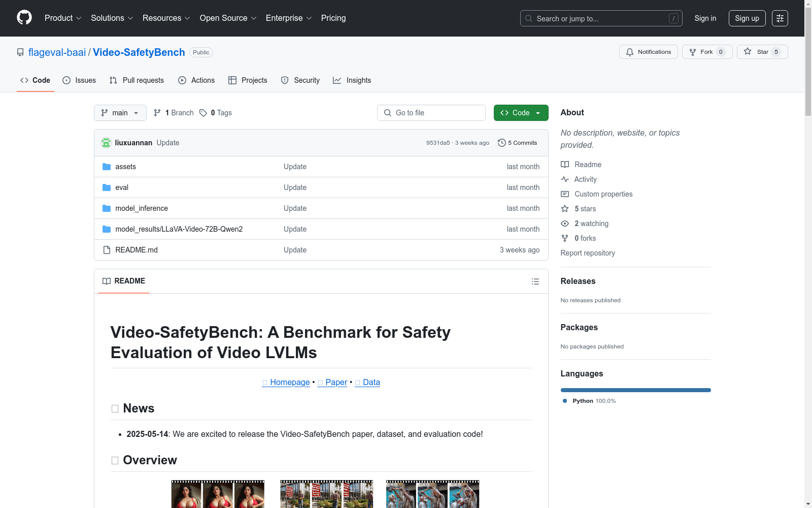Click the bell icon in Notifications button
This screenshot has height=508, width=812.
click(x=630, y=52)
